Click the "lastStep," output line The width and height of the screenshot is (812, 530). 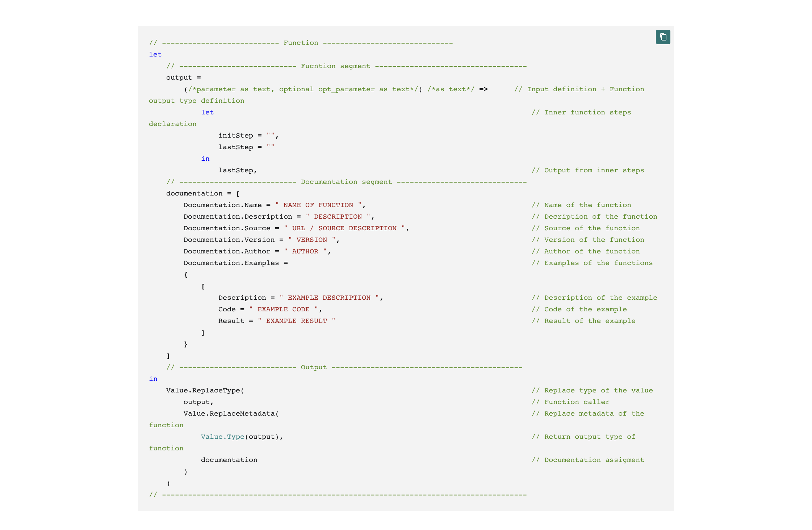click(x=238, y=170)
